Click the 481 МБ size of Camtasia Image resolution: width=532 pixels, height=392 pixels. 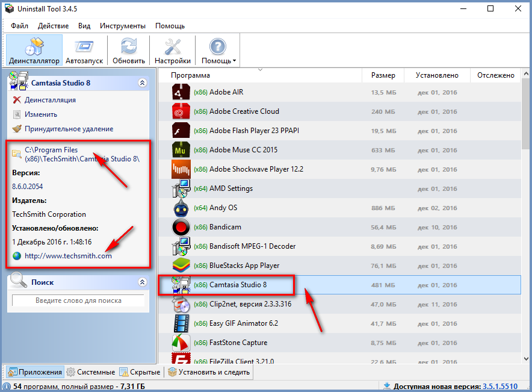pyautogui.click(x=383, y=285)
